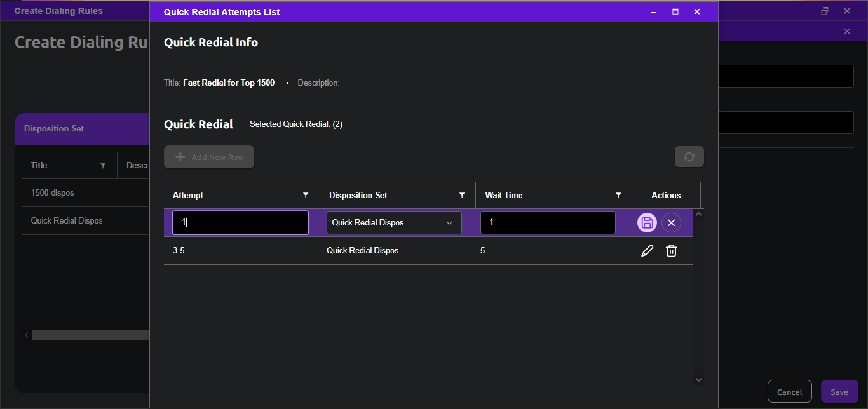This screenshot has height=409, width=868.
Task: Click Cancel in Create Dialing Rules
Action: [789, 392]
